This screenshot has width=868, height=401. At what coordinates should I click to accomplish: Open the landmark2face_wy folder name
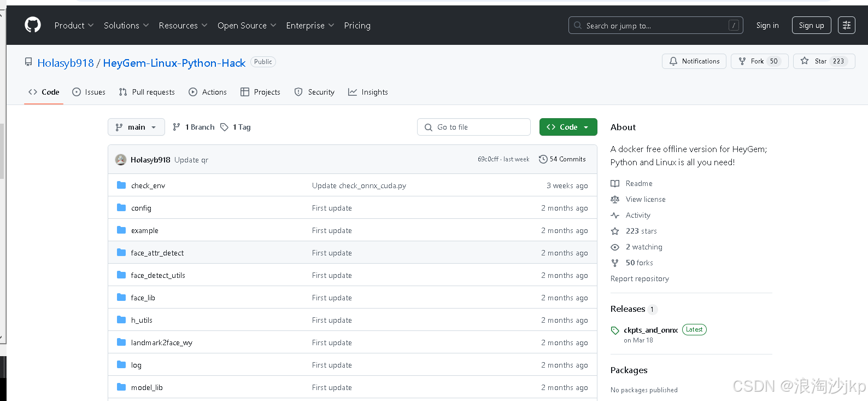tap(162, 342)
